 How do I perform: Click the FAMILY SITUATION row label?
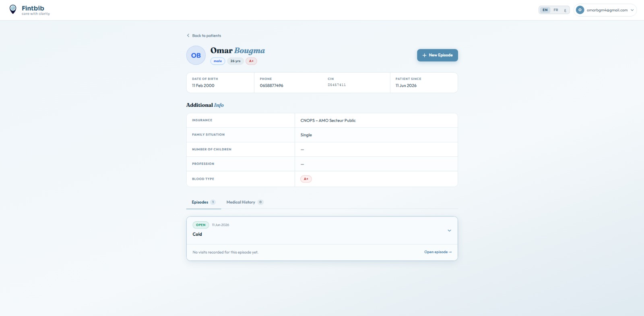pos(208,135)
